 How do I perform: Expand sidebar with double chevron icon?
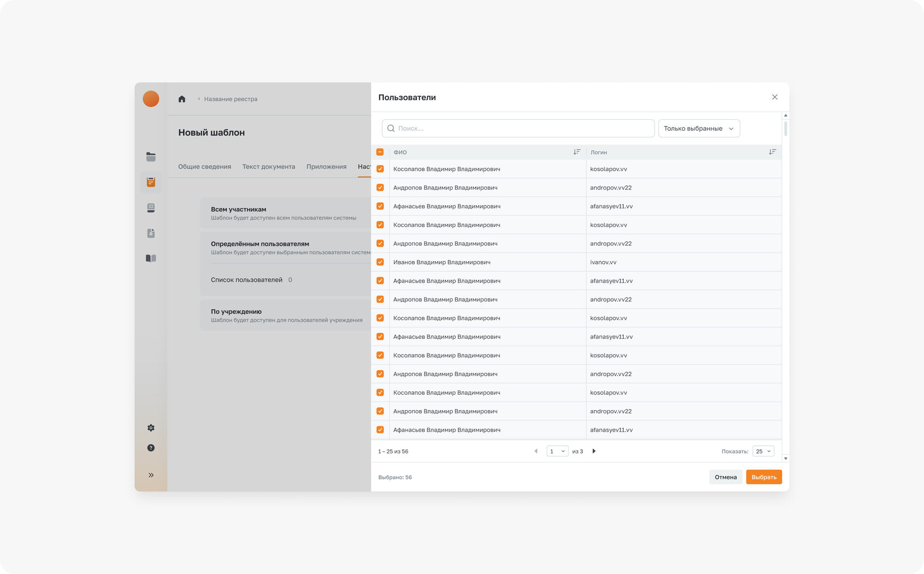click(x=151, y=475)
